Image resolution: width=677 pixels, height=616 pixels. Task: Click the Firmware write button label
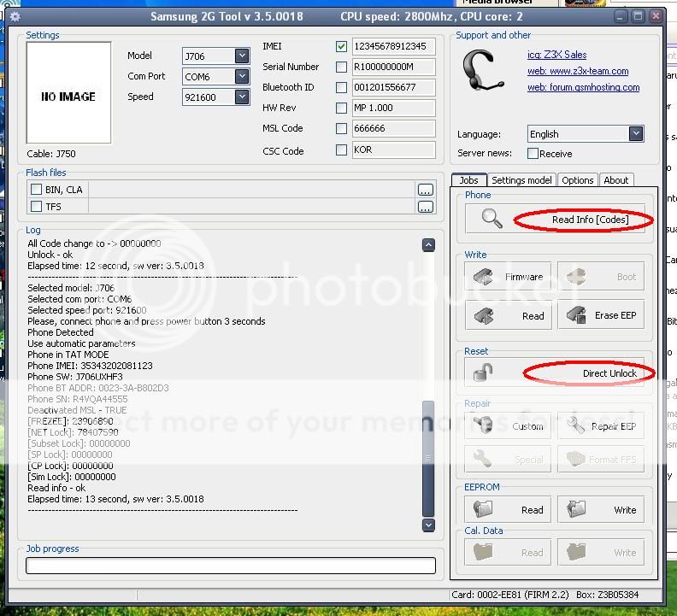tap(524, 277)
